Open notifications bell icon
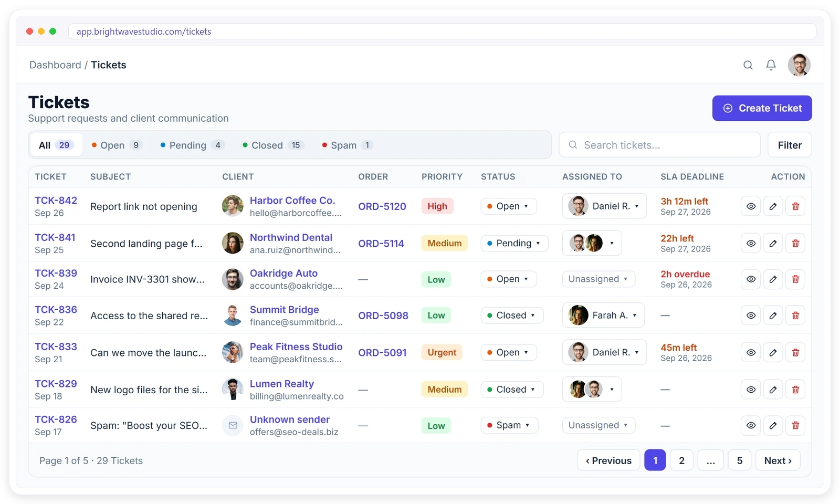Screen dimensions: 840x504 [771, 65]
